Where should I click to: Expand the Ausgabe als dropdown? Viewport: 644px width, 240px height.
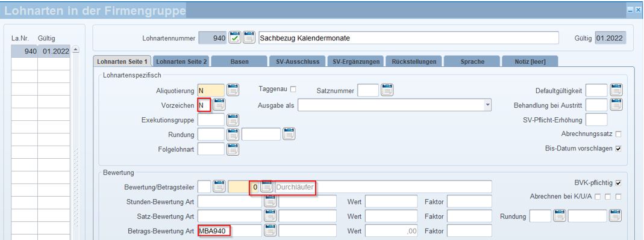click(487, 105)
